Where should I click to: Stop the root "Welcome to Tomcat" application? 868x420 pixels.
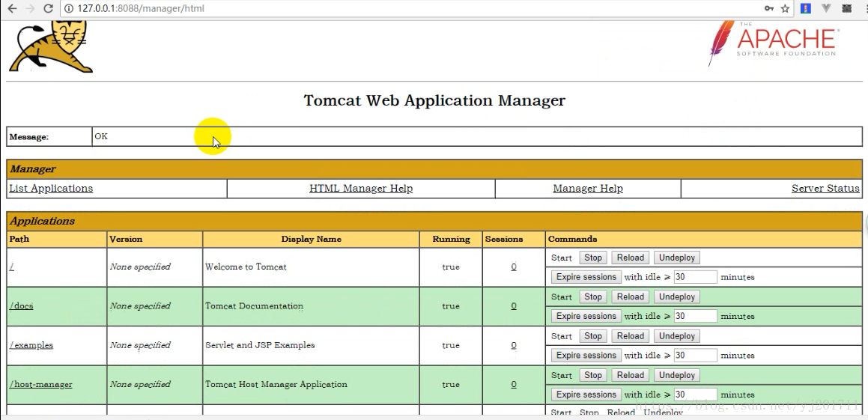tap(593, 258)
